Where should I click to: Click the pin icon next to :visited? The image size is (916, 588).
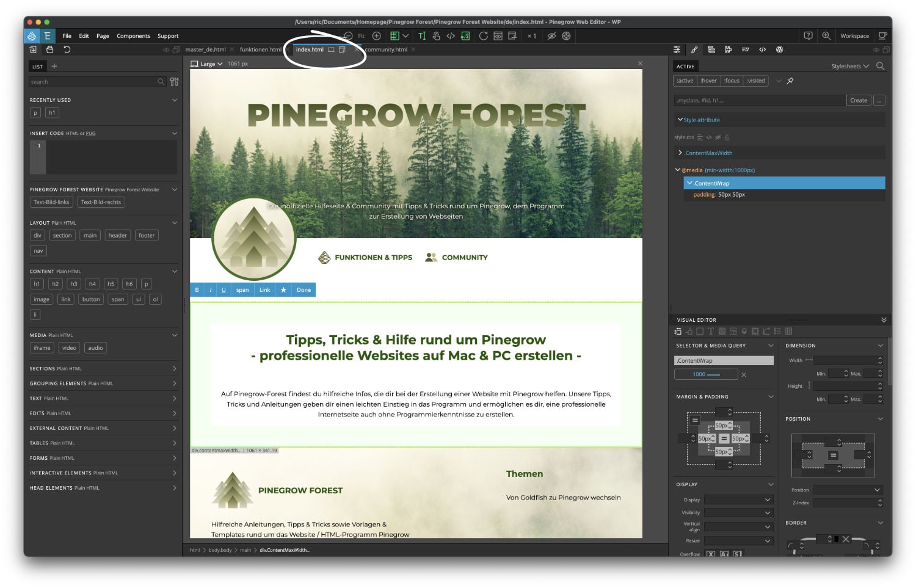pos(790,81)
